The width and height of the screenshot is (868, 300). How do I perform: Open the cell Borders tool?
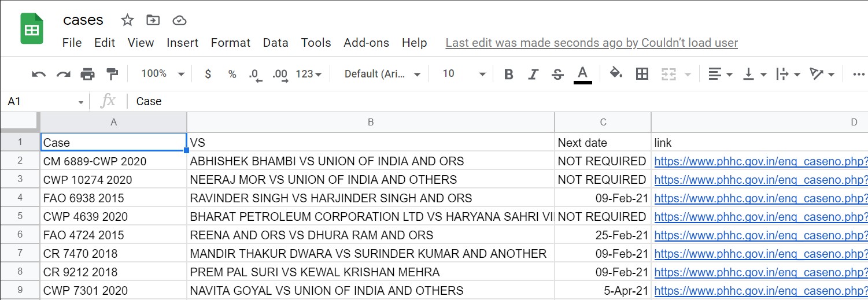(x=642, y=74)
